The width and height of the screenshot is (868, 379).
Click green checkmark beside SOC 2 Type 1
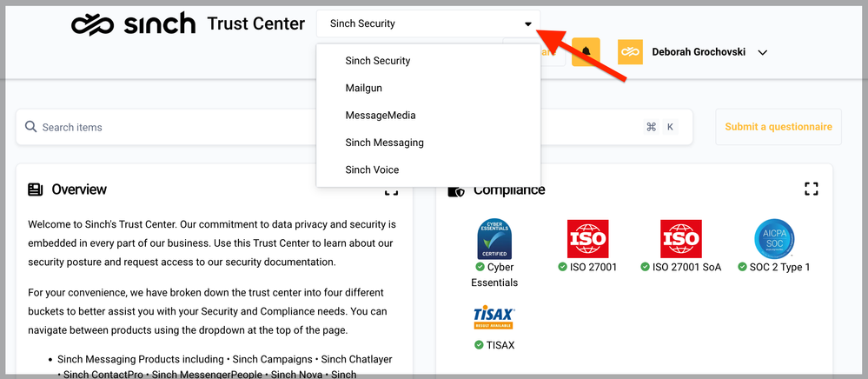[742, 267]
